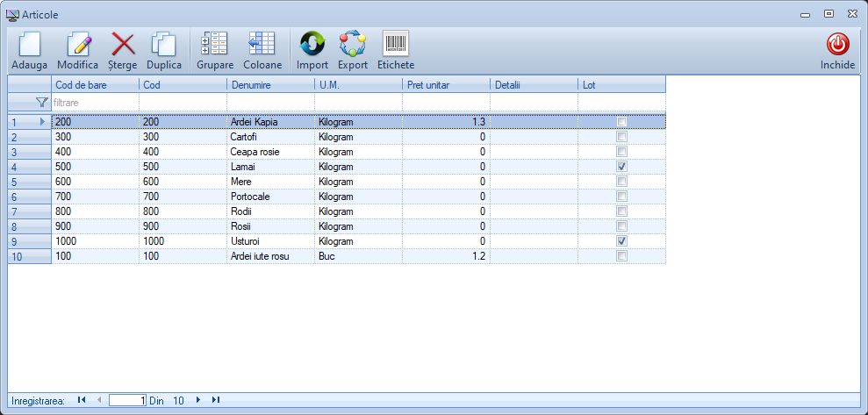868x415 pixels.
Task: Uncheck the Lot checkbox for Usturoi
Action: (621, 241)
